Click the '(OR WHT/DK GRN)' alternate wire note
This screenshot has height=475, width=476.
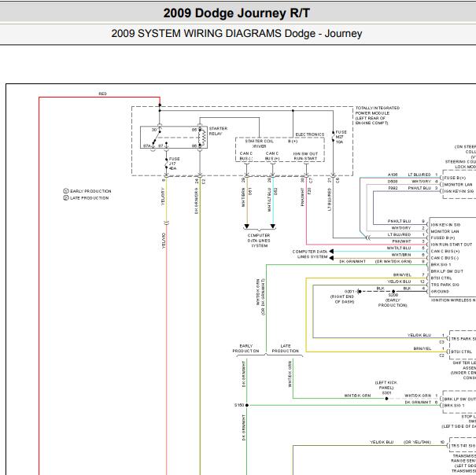coord(393,261)
